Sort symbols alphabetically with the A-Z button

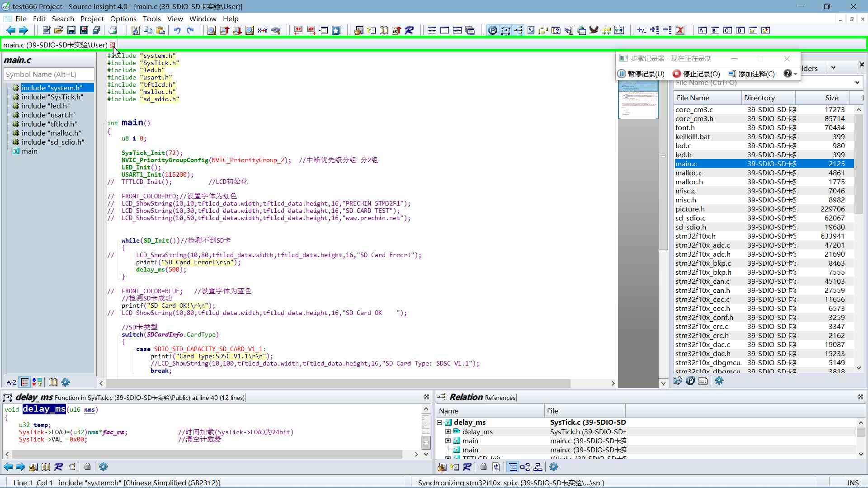tap(11, 382)
